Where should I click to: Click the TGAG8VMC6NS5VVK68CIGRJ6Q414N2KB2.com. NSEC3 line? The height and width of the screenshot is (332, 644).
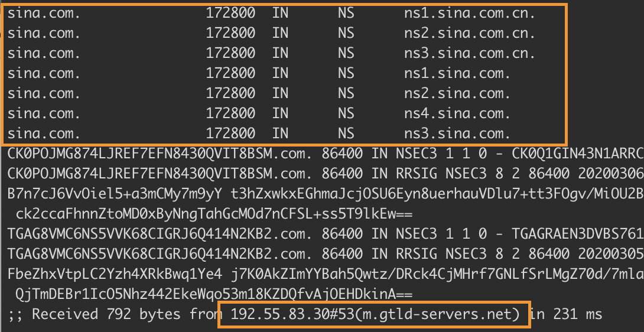pyautogui.click(x=326, y=234)
